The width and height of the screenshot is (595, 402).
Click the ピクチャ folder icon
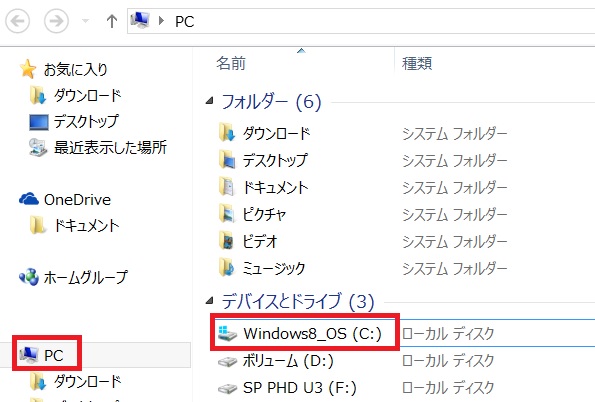click(227, 213)
